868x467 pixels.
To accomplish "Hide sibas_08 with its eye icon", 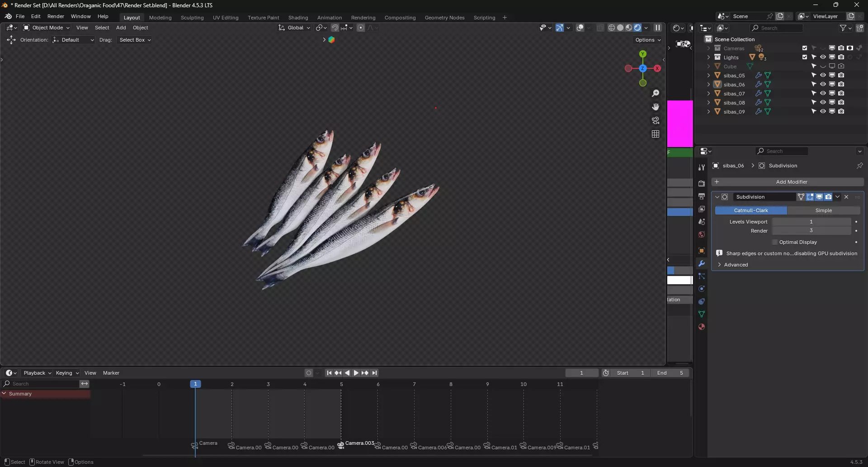I will (x=823, y=102).
